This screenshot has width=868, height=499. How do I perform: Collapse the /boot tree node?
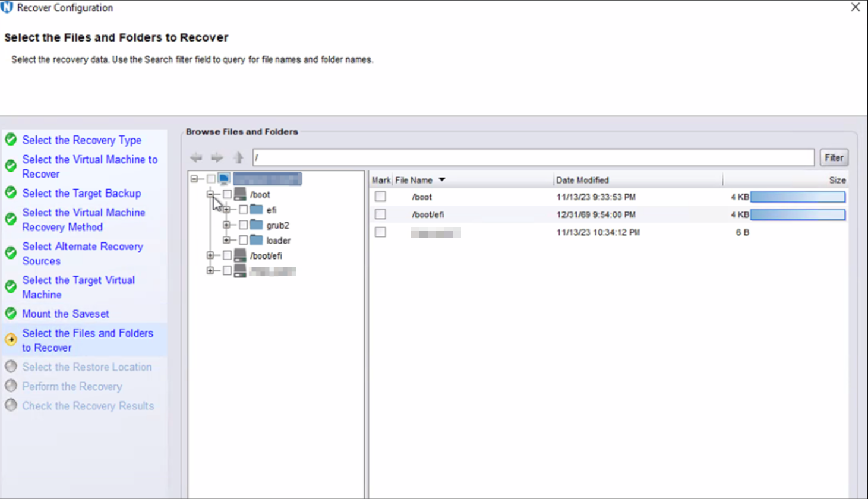(x=212, y=194)
